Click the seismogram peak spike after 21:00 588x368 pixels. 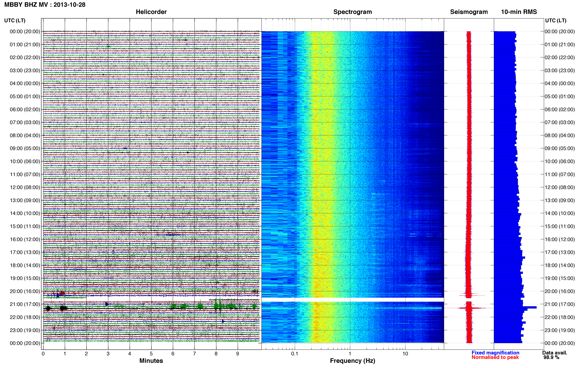(469, 308)
